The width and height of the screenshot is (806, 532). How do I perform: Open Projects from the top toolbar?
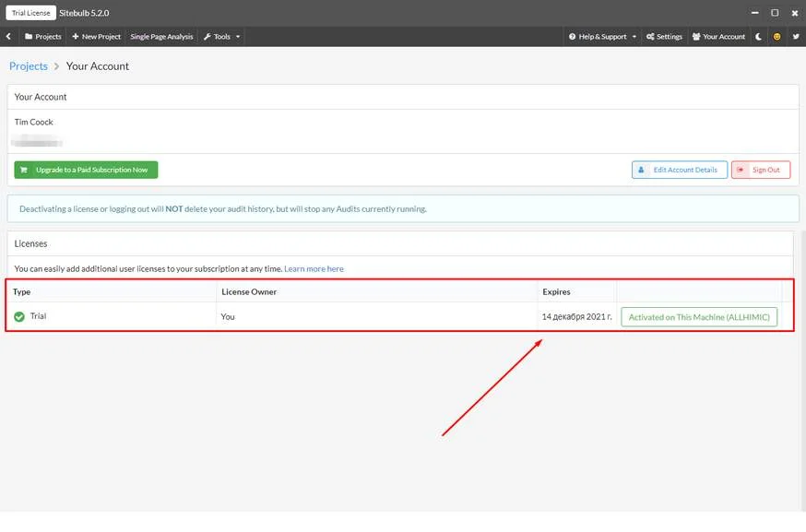(43, 37)
